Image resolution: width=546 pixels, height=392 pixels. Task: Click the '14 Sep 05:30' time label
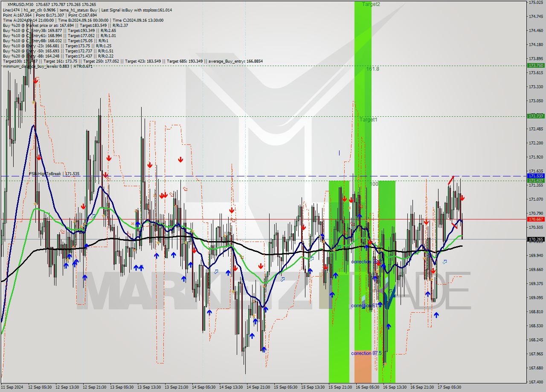coord(203,387)
